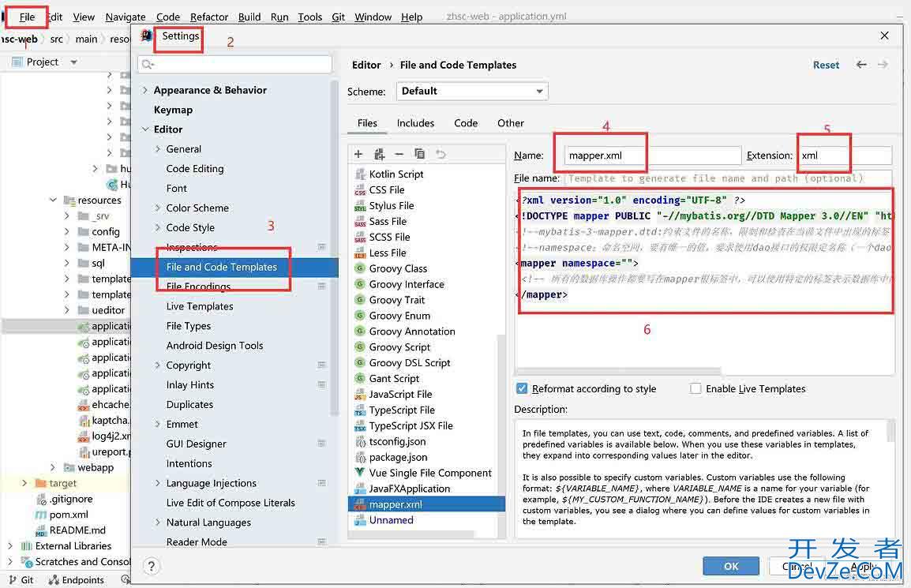Click the Extension input field

click(844, 155)
